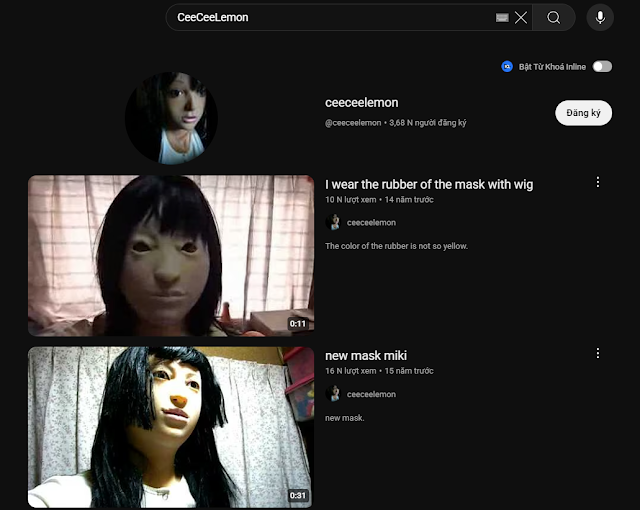Open the ceeceelemon channel avatar
Image resolution: width=640 pixels, height=510 pixels.
[x=171, y=118]
